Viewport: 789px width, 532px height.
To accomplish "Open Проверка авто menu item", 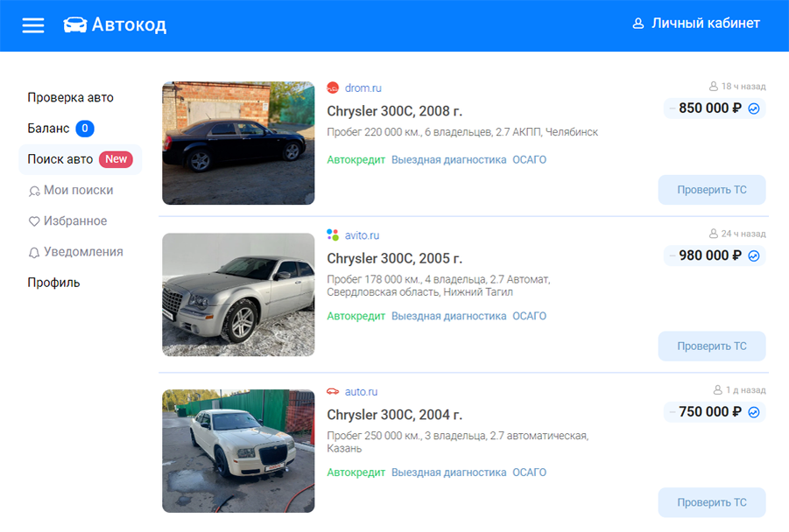I will pyautogui.click(x=70, y=97).
